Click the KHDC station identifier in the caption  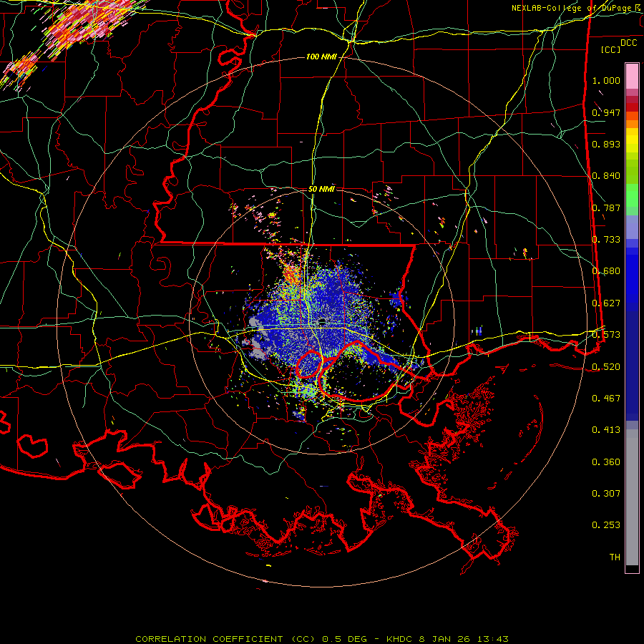(401, 639)
